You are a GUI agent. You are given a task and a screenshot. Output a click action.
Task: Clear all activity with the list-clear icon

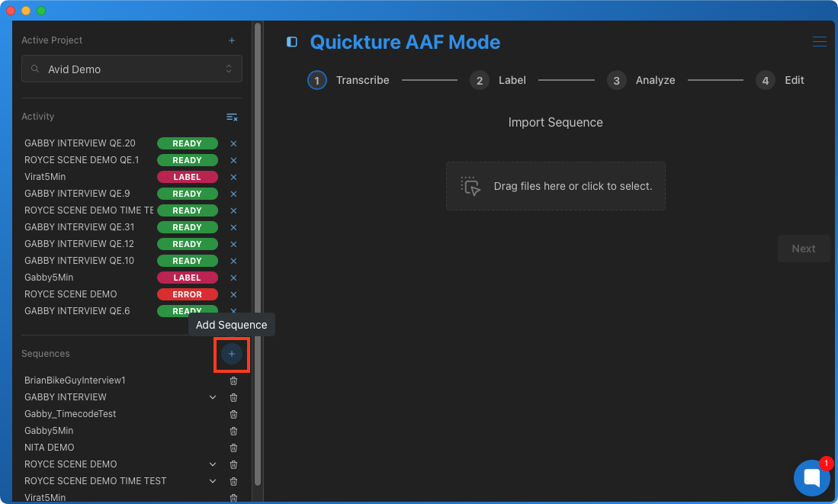click(x=232, y=117)
